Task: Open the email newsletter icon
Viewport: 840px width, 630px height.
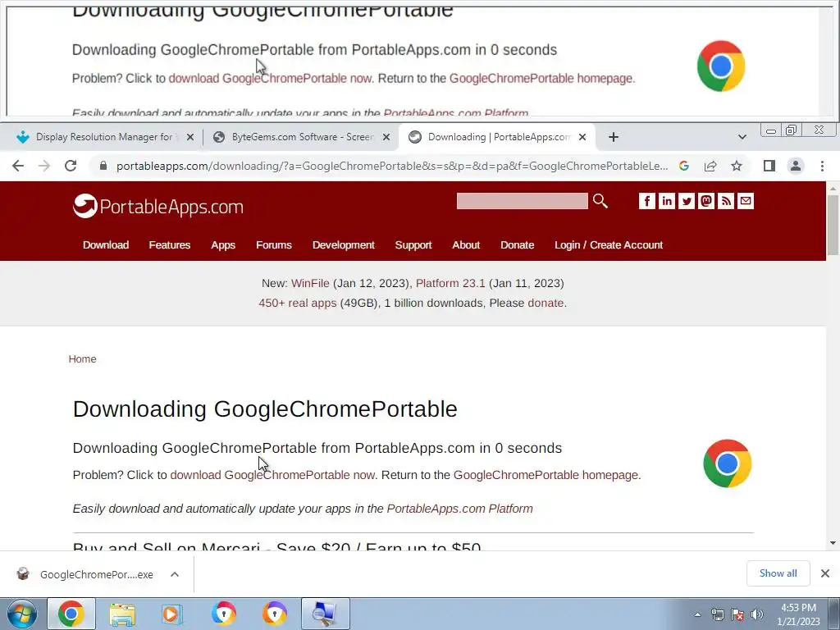Action: [746, 201]
